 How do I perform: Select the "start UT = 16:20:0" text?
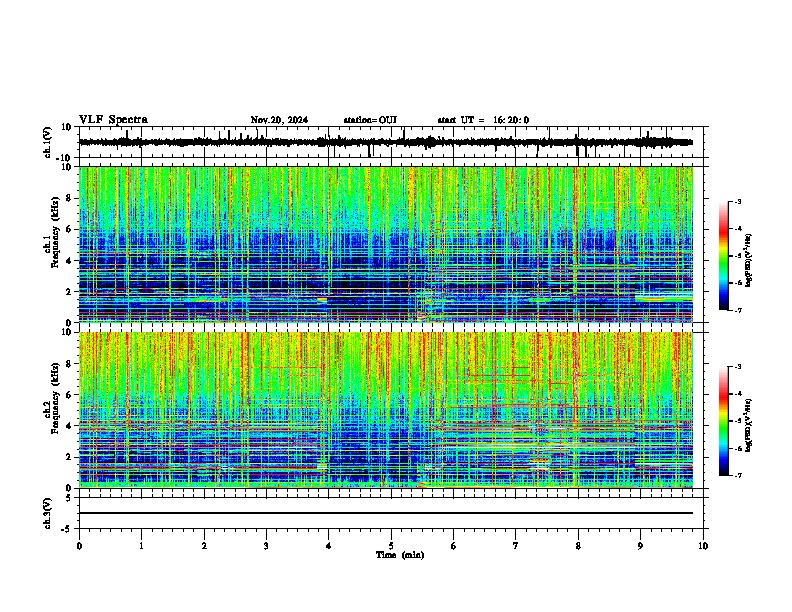[483, 120]
